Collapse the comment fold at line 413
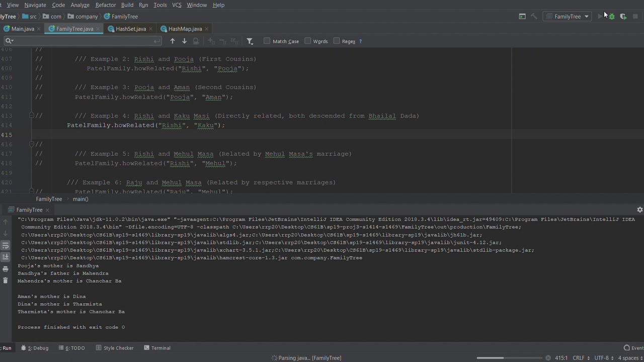The image size is (644, 362). (x=31, y=116)
